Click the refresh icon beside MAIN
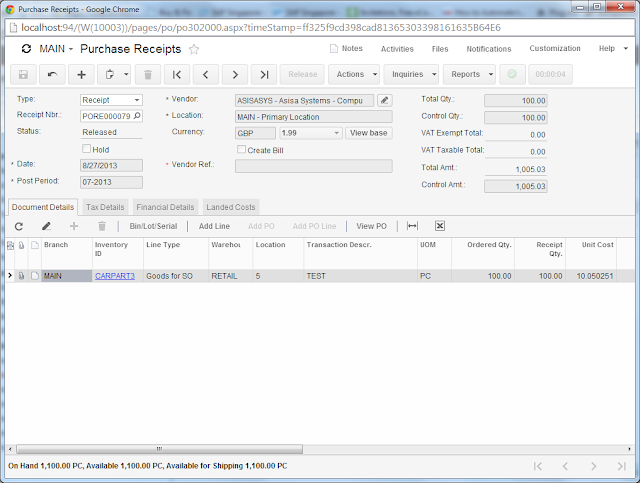 27,49
